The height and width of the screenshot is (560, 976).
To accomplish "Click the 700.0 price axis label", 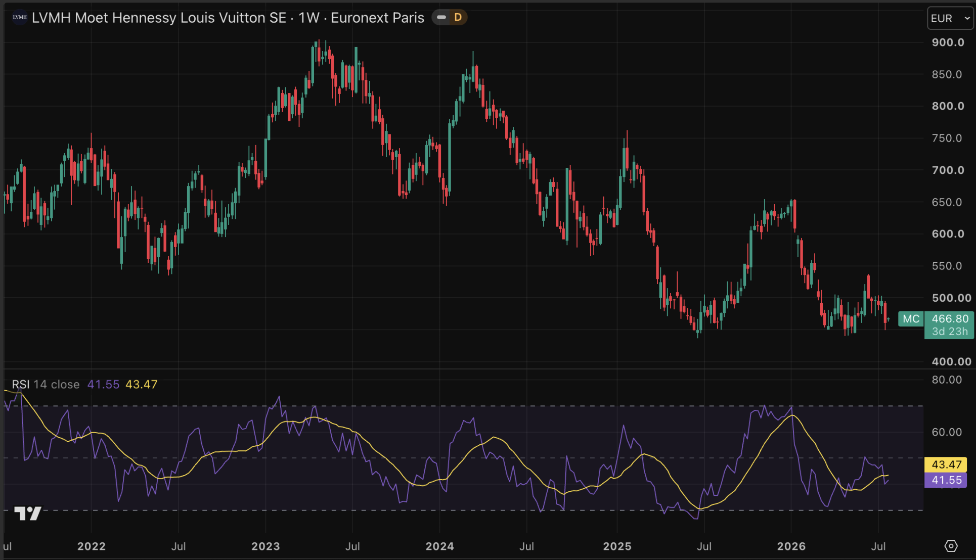I will pyautogui.click(x=948, y=170).
